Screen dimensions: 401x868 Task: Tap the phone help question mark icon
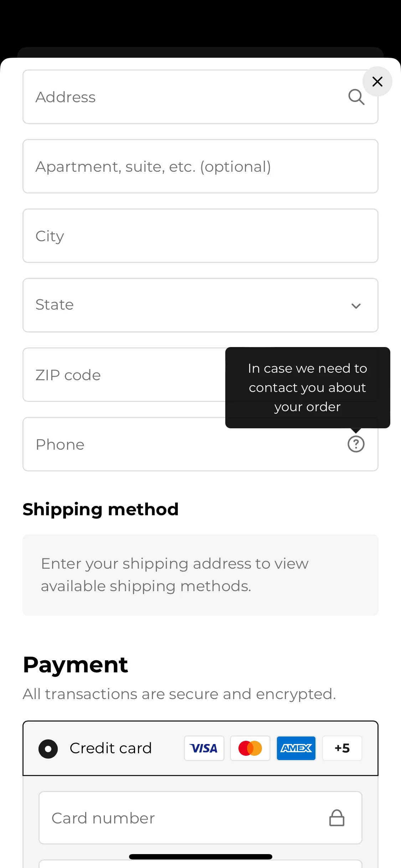pyautogui.click(x=356, y=444)
